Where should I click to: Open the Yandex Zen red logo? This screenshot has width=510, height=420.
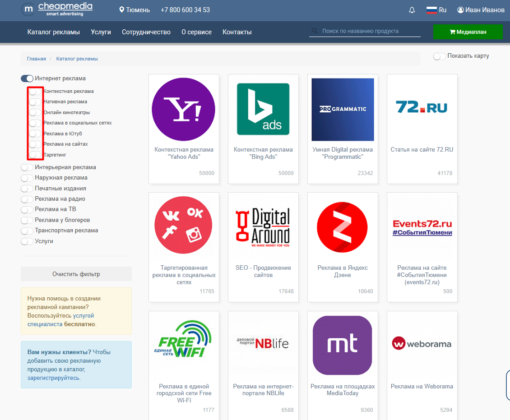[342, 227]
